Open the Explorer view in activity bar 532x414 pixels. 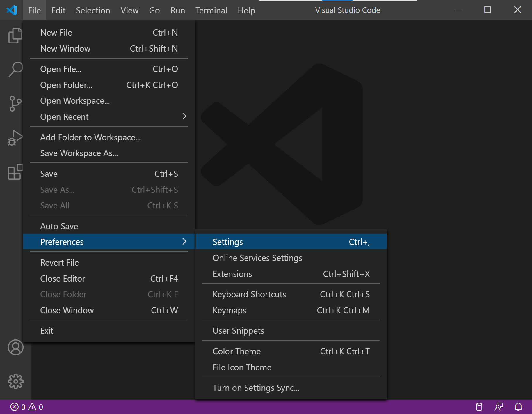[x=15, y=36]
